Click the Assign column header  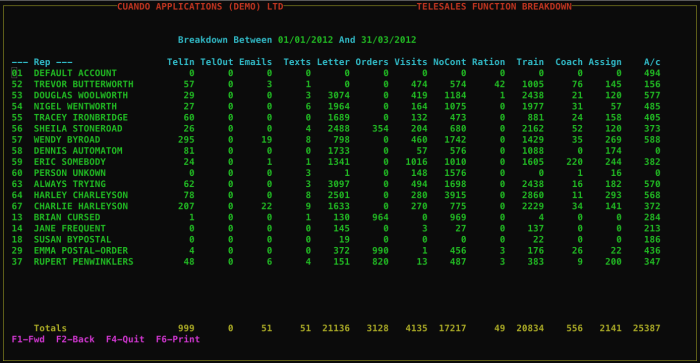605,62
